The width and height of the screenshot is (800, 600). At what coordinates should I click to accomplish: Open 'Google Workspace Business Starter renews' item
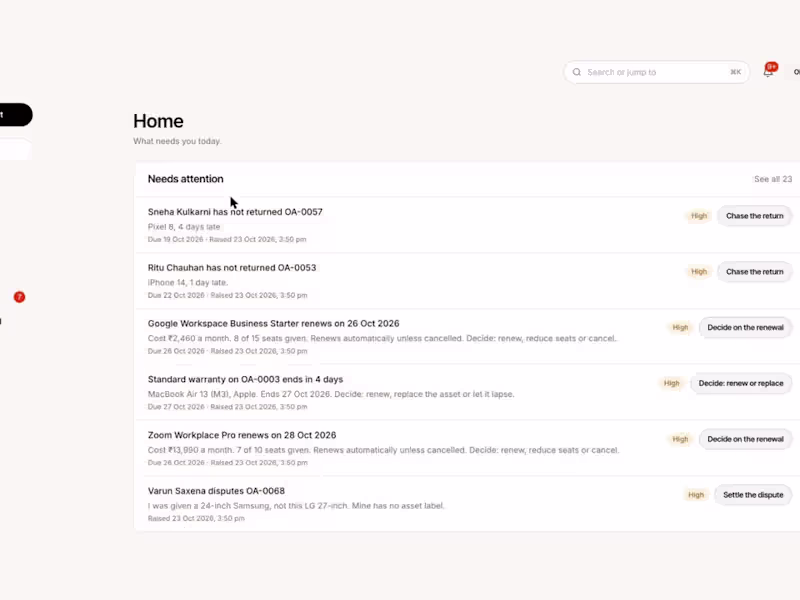click(273, 323)
